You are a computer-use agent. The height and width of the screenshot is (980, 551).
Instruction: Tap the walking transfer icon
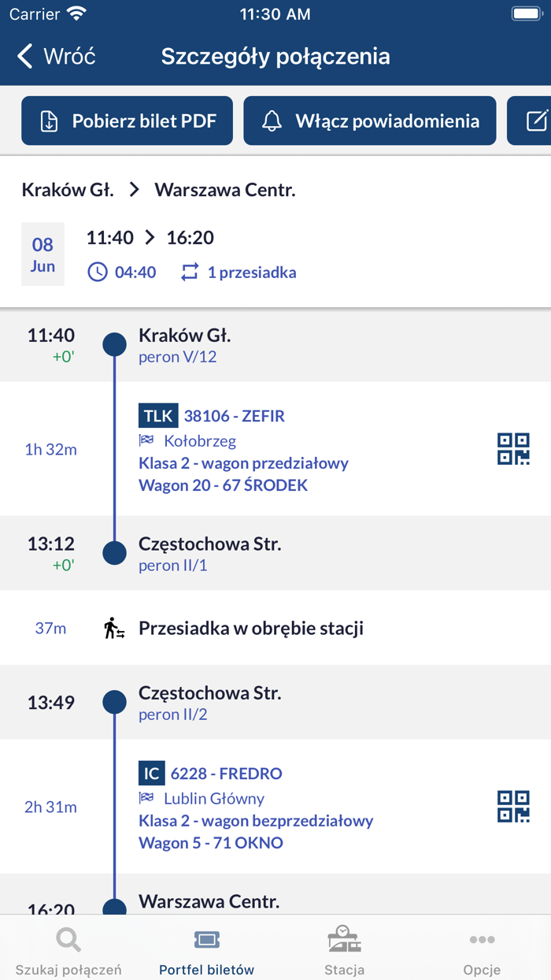pyautogui.click(x=114, y=629)
